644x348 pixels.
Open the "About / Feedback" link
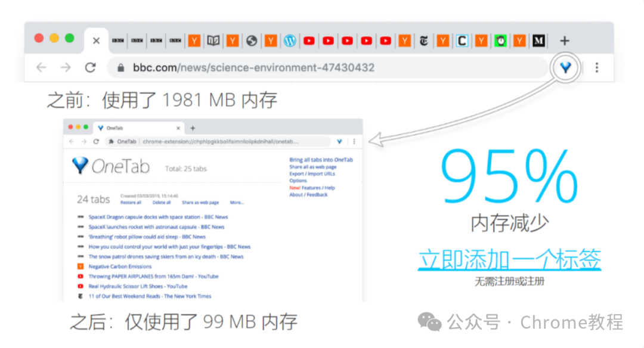pyautogui.click(x=308, y=194)
